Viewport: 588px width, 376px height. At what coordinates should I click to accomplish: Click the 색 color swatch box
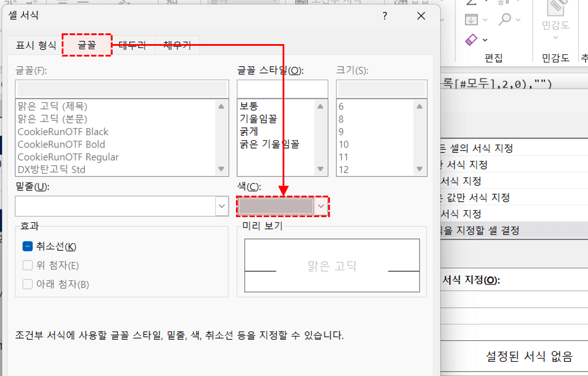[x=276, y=206]
